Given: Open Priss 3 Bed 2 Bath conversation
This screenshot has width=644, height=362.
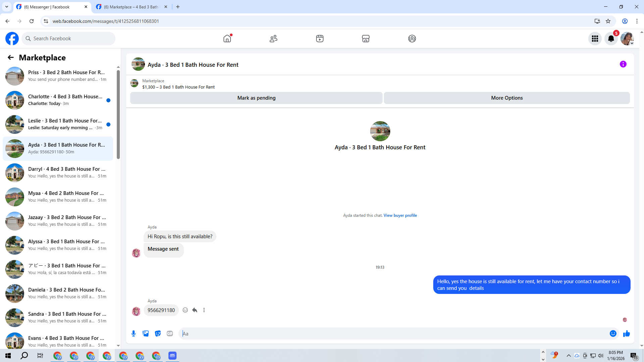Looking at the screenshot, I should (58, 76).
